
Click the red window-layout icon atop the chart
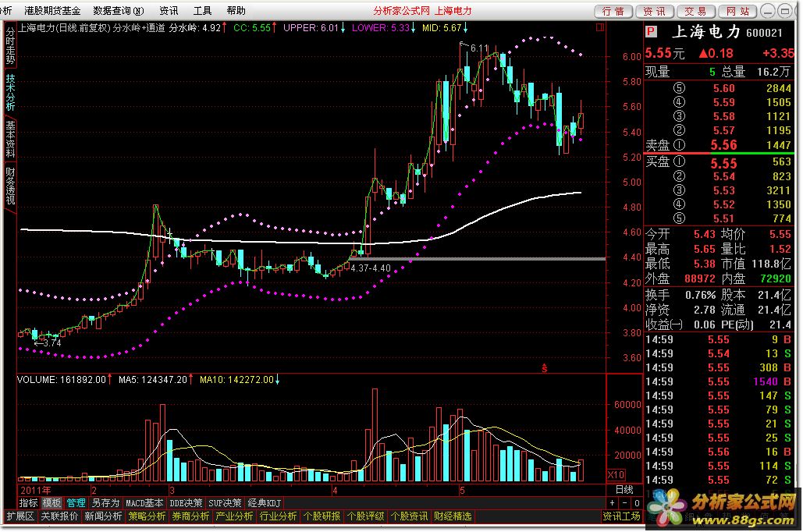(599, 27)
